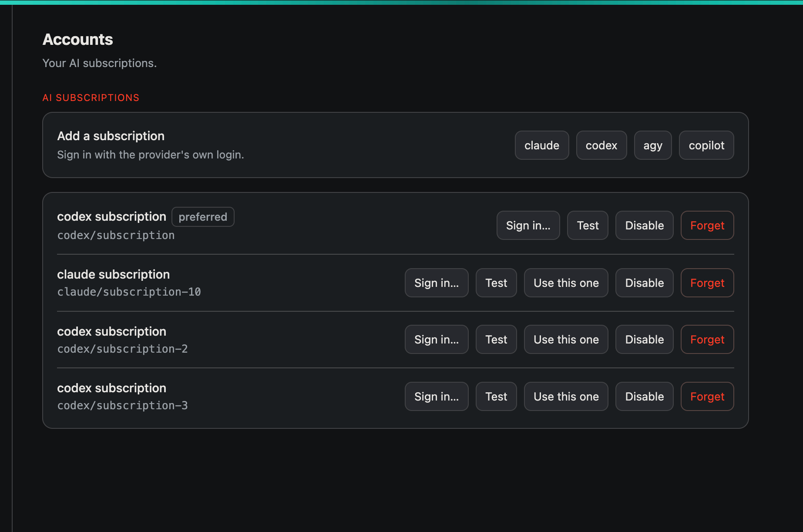Add an agy subscription
The image size is (803, 532).
[653, 145]
